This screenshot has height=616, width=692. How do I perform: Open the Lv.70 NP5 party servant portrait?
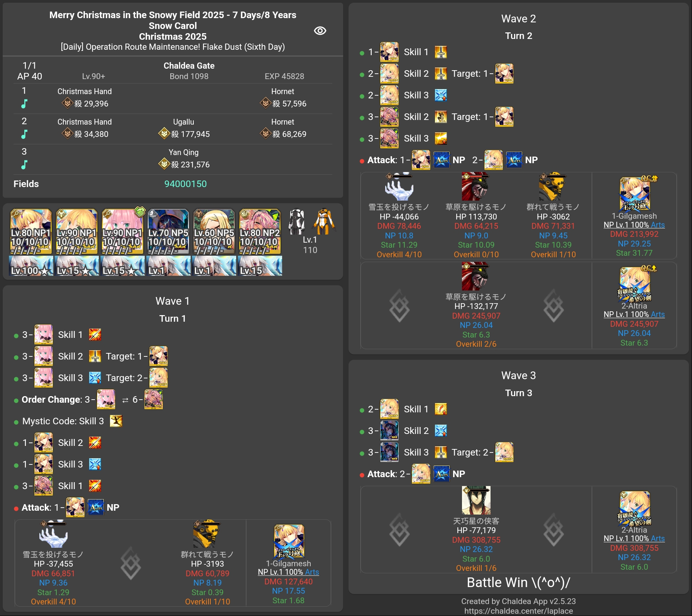click(x=168, y=231)
